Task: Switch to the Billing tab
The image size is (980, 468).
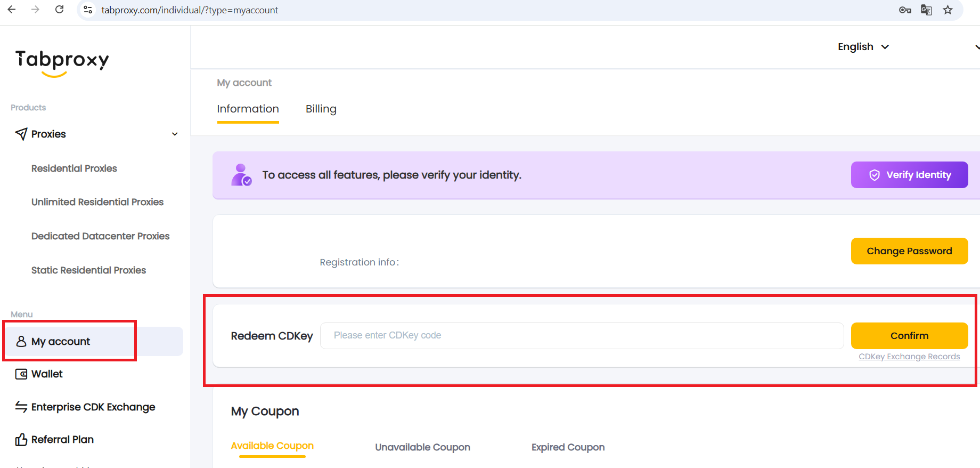Action: pyautogui.click(x=321, y=109)
